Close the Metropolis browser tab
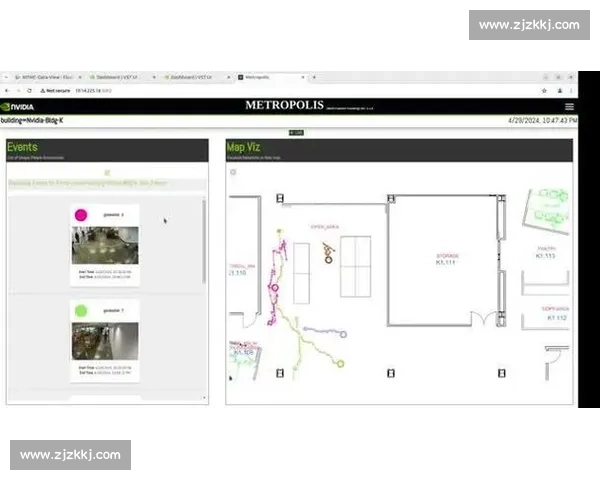 tap(303, 77)
